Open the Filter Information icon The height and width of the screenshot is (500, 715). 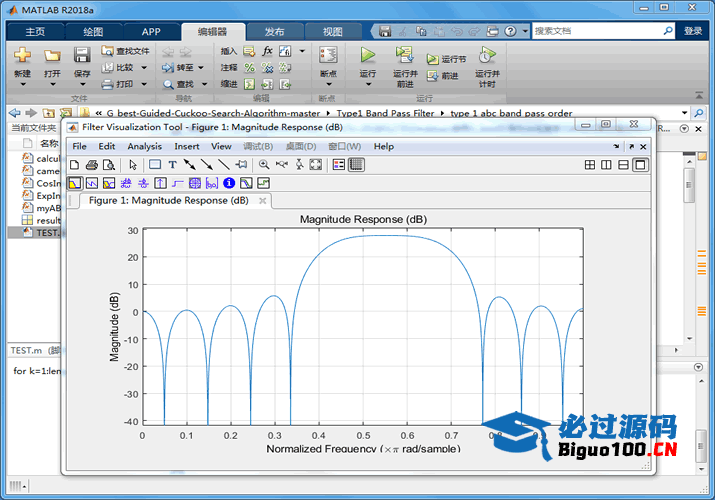pyautogui.click(x=229, y=183)
